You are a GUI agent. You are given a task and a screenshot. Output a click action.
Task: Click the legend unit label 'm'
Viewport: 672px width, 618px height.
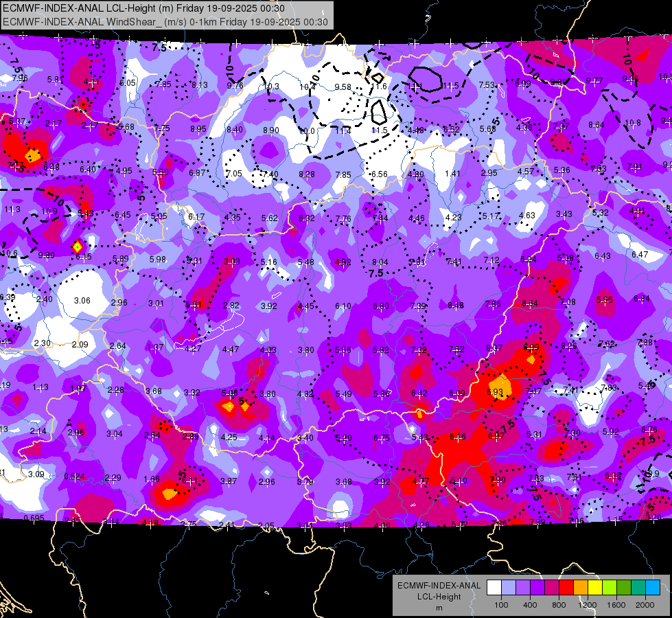439,608
